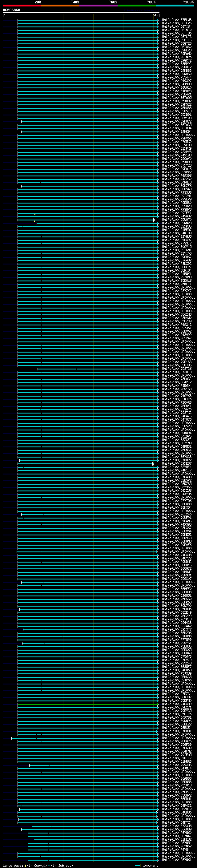Select hit UniRef100_P49397

(x=177, y=81)
